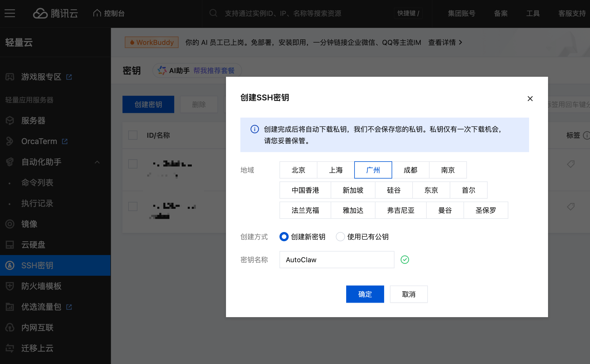Select the 使用已有公钥 radio option
590x364 pixels.
pyautogui.click(x=340, y=237)
